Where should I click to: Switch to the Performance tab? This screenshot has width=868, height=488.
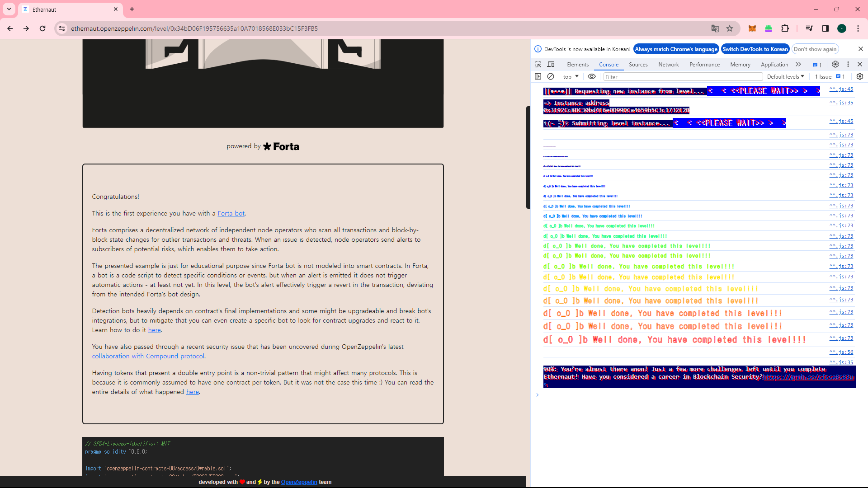(x=705, y=65)
